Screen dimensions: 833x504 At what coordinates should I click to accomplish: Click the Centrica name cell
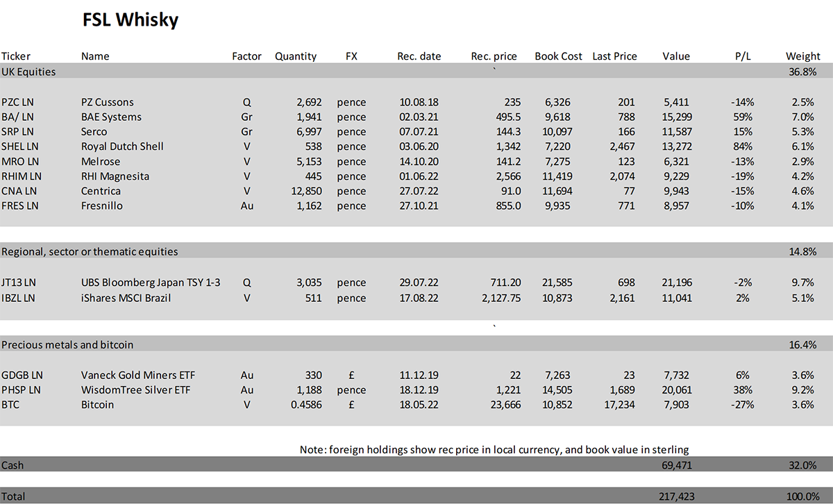click(x=101, y=191)
